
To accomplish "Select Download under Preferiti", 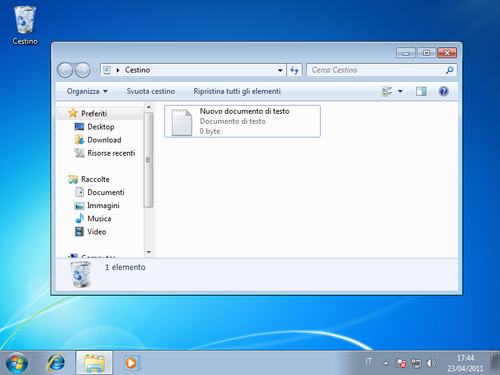I will 104,140.
